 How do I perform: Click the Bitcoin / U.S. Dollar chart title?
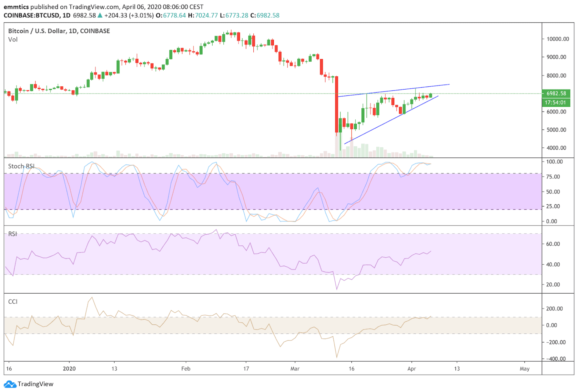point(59,31)
